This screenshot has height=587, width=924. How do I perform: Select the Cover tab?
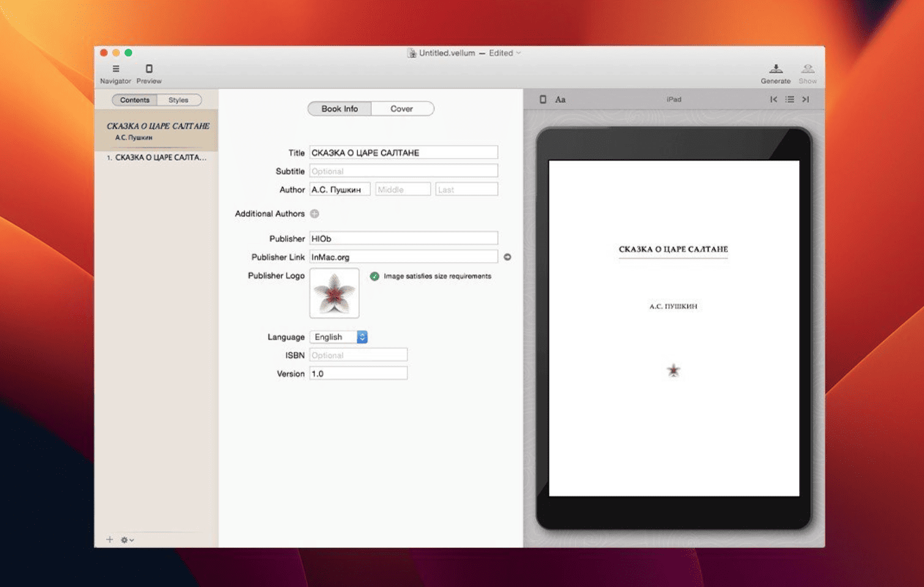pos(402,108)
